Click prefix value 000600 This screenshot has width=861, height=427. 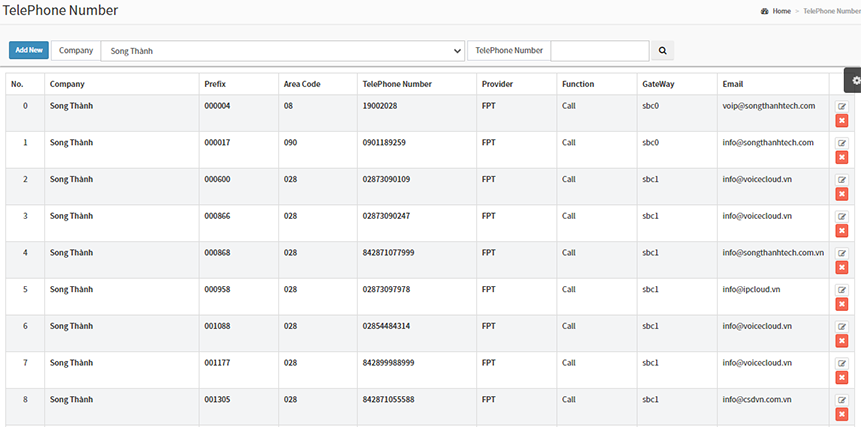click(x=217, y=179)
